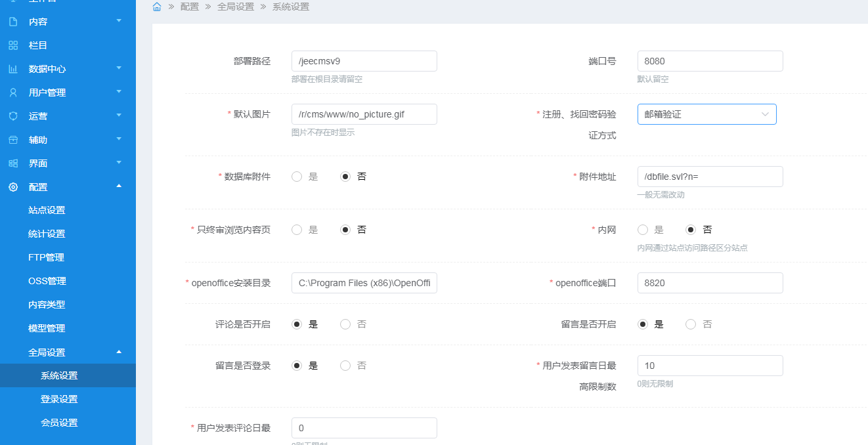The image size is (868, 445).
Task: Click the openoffice安装目录 text field
Action: click(364, 283)
